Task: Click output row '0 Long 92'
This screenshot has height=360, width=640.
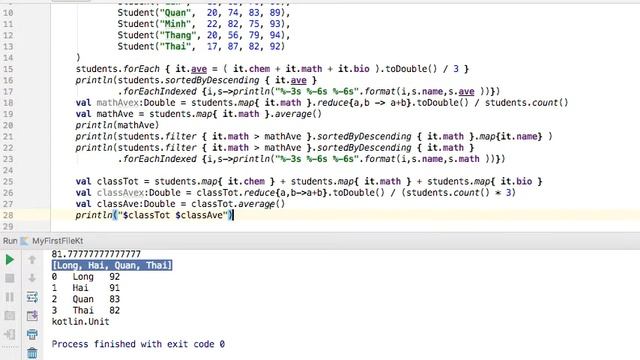Action: [x=86, y=277]
